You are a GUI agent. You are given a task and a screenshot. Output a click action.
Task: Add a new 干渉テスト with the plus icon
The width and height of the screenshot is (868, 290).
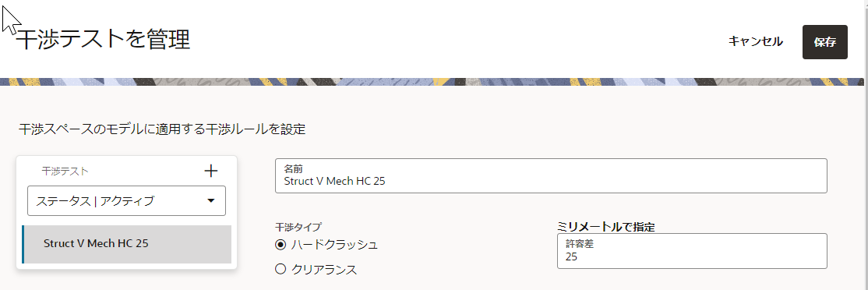click(211, 171)
